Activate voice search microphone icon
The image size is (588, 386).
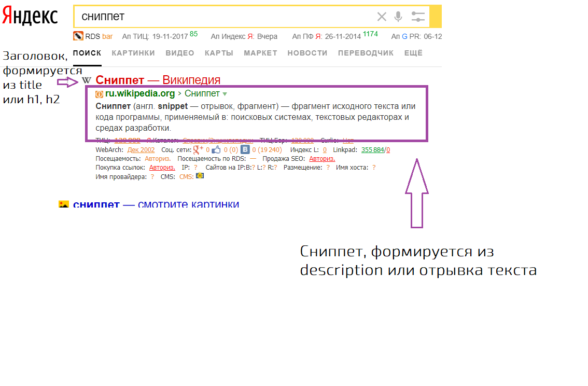coord(398,17)
